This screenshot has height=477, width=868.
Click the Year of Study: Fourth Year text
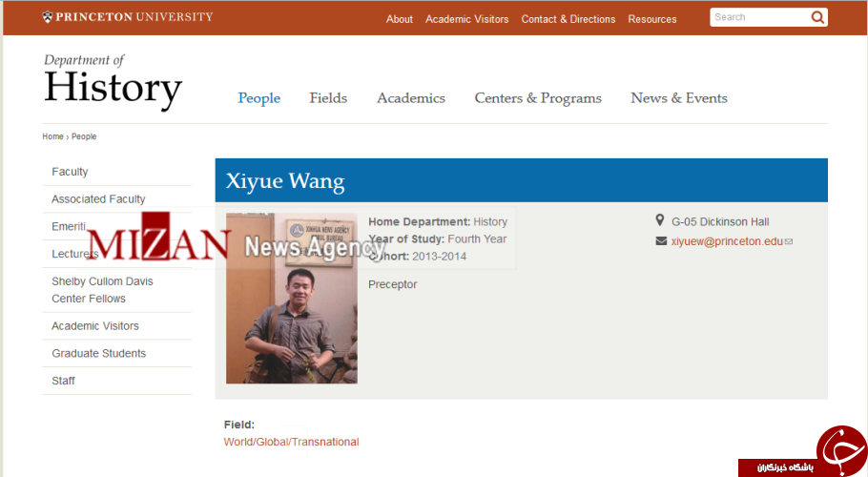tap(437, 239)
